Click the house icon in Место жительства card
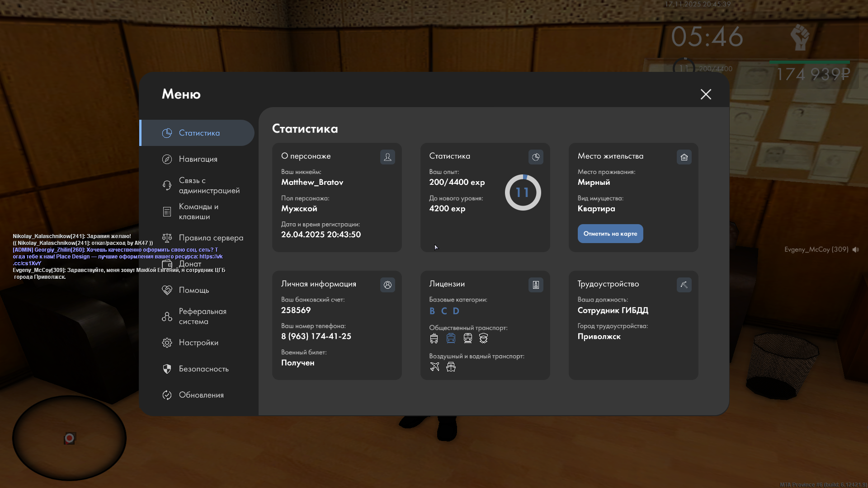This screenshot has height=488, width=868. tap(684, 157)
